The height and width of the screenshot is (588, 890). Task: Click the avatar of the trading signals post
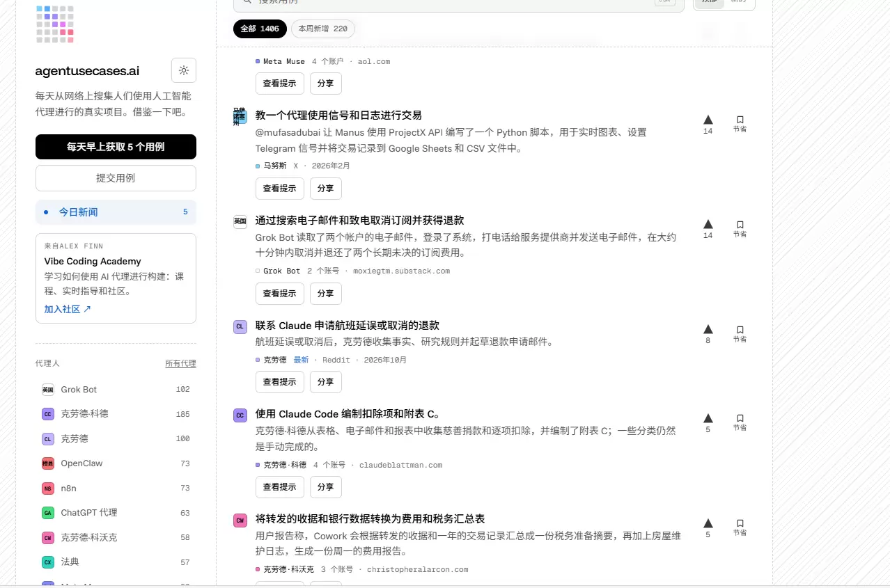[x=240, y=117]
